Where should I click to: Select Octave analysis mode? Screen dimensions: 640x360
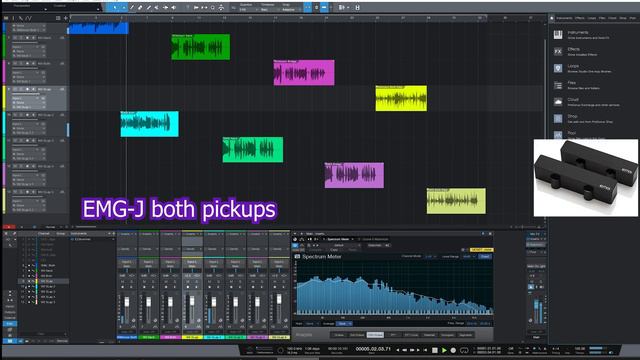[x=339, y=335]
